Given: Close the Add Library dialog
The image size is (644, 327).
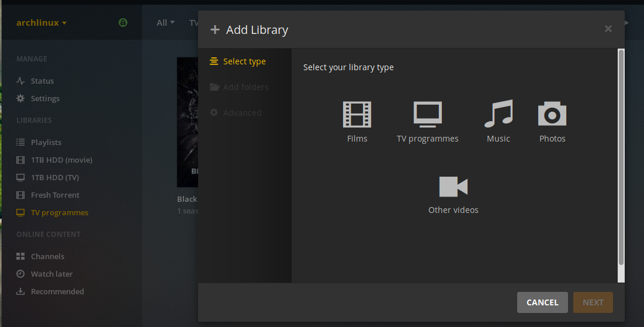Looking at the screenshot, I should click(x=608, y=29).
